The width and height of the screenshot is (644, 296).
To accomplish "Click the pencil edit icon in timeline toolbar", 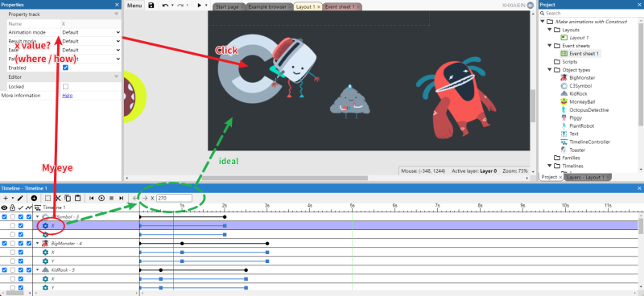I will tap(21, 198).
